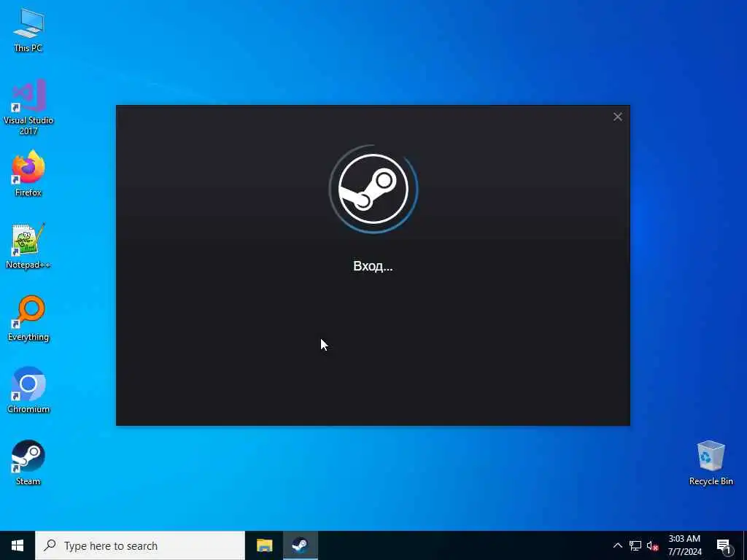
Task: Close the Steam login window
Action: pyautogui.click(x=617, y=117)
